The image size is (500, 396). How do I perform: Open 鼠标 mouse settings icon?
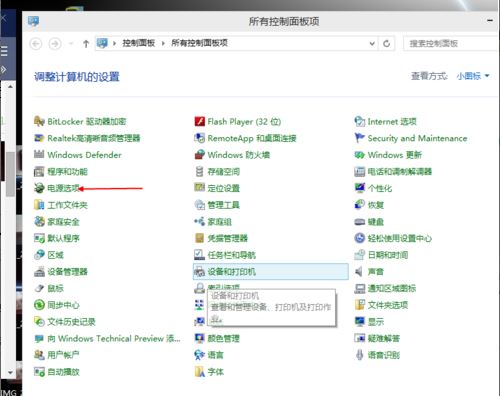[x=39, y=288]
